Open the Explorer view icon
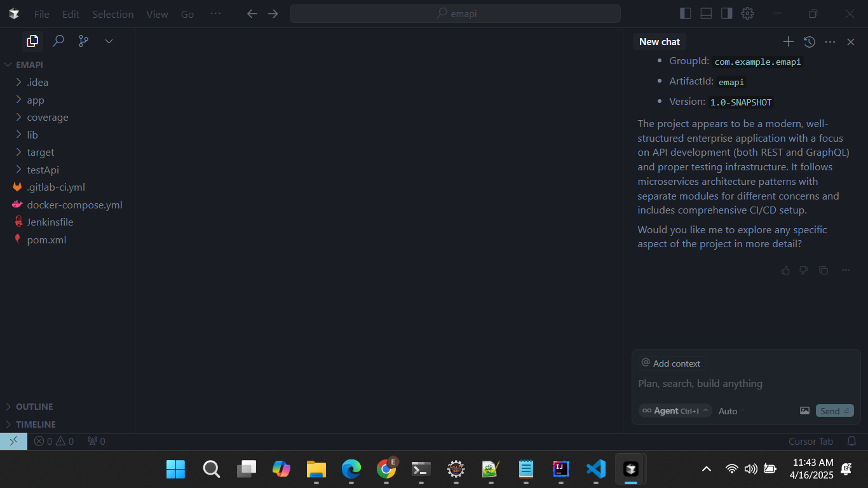The image size is (868, 488). click(32, 41)
